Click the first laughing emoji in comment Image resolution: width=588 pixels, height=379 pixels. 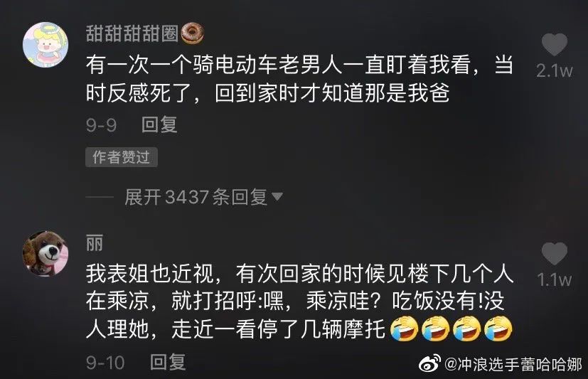pos(405,329)
